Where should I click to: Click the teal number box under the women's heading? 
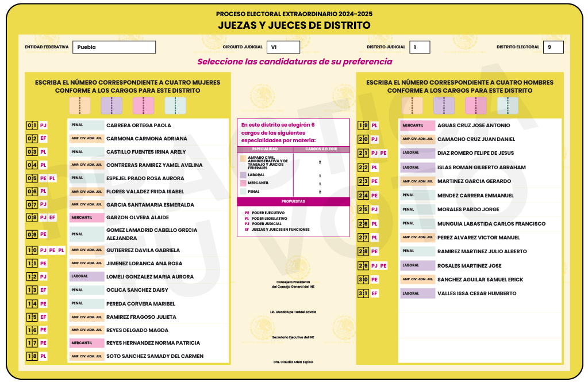175,105
